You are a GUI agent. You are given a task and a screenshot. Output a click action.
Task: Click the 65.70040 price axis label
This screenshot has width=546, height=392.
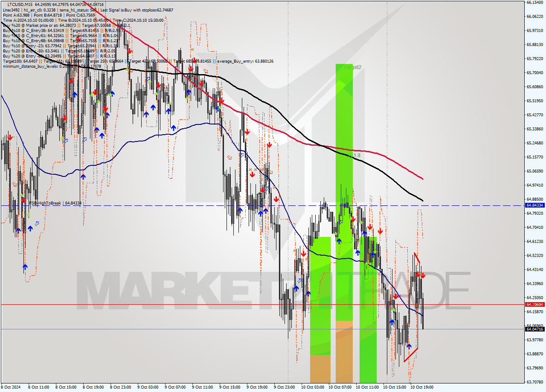tap(534, 72)
